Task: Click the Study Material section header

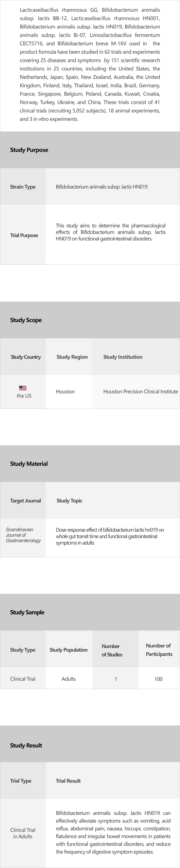Action: pyautogui.click(x=29, y=464)
